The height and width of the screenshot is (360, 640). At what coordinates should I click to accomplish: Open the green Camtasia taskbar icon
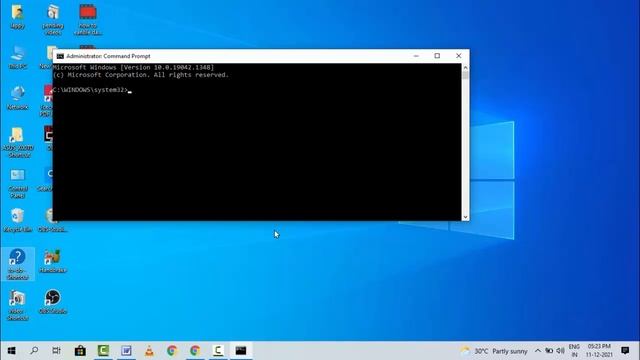tap(103, 351)
